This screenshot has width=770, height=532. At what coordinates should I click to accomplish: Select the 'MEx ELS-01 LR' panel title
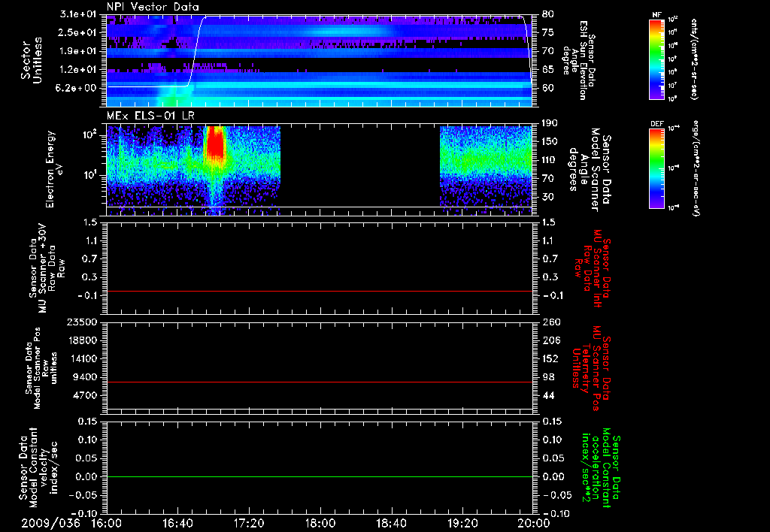pos(150,116)
